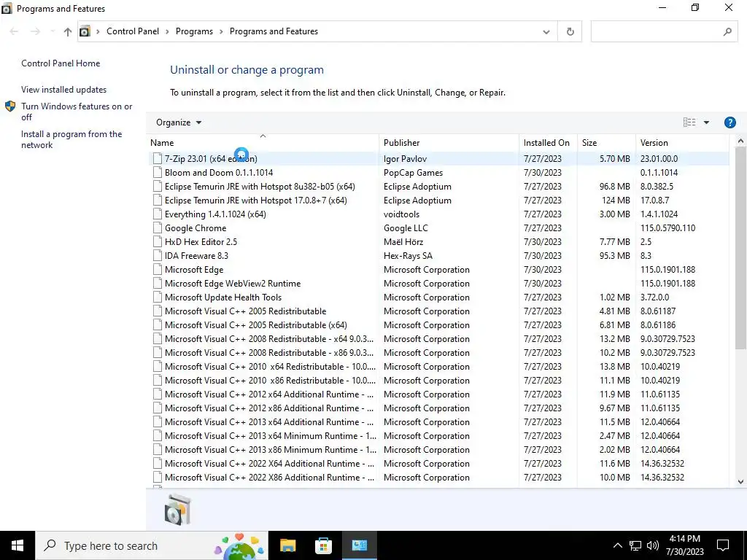Image resolution: width=747 pixels, height=560 pixels.
Task: Click the scroll down arrow of the list
Action: pyautogui.click(x=740, y=481)
